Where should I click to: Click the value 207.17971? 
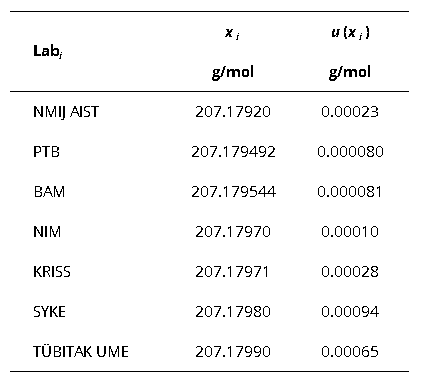click(232, 272)
